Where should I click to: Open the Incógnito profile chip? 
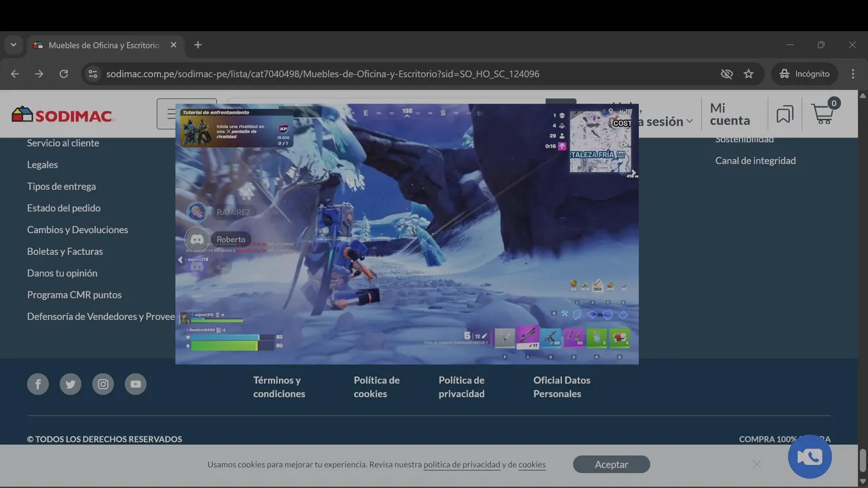[804, 74]
